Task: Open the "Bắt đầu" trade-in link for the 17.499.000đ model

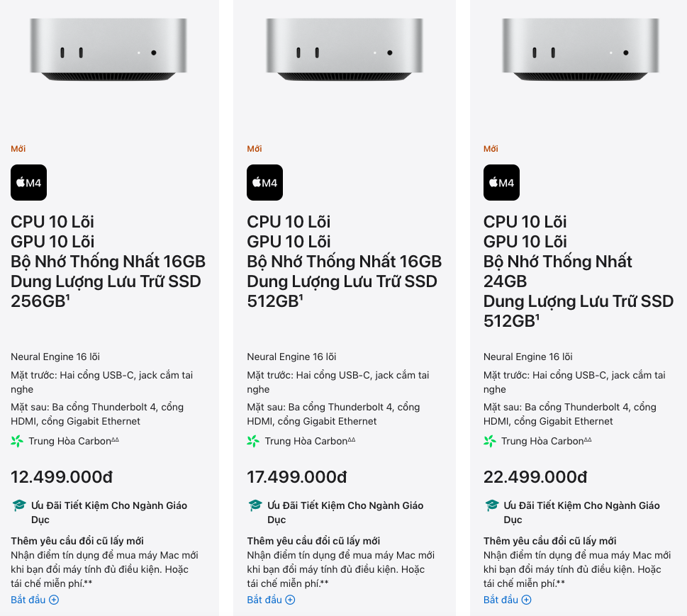Action: pyautogui.click(x=270, y=600)
